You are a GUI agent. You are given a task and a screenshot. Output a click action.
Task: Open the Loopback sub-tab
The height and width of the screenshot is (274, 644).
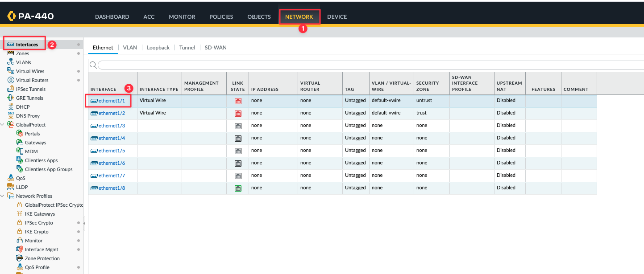(x=158, y=48)
